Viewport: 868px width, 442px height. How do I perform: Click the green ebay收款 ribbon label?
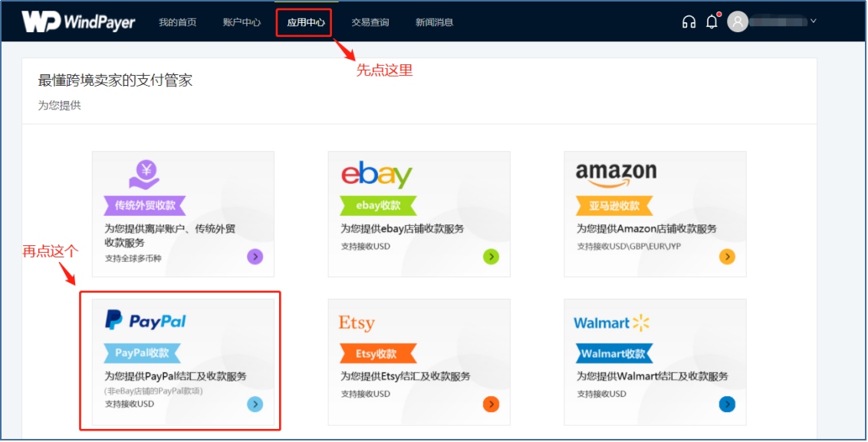(x=378, y=205)
